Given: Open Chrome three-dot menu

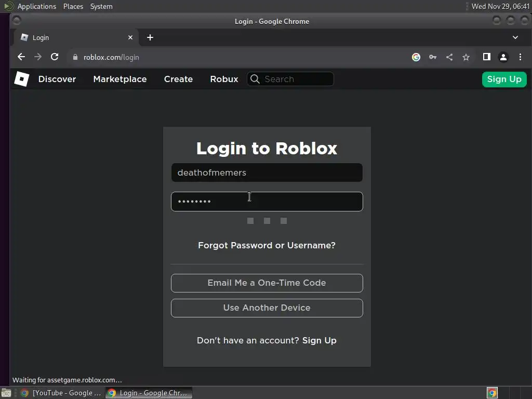Looking at the screenshot, I should [x=520, y=57].
